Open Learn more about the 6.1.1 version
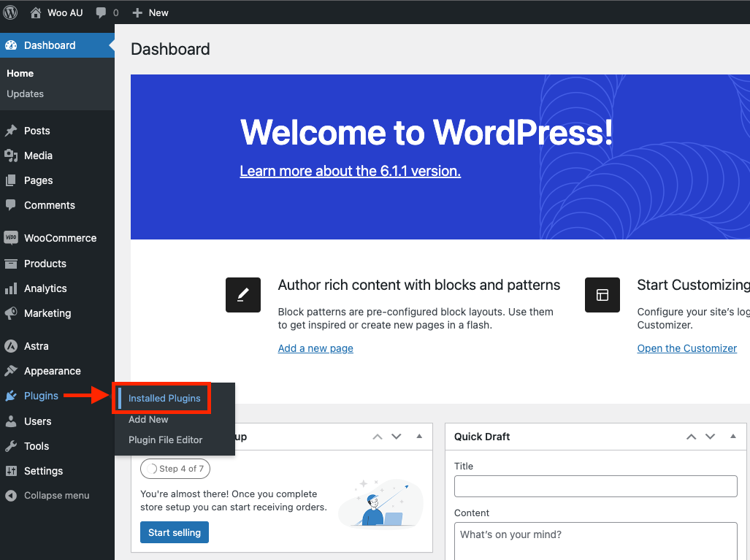Viewport: 750px width, 560px height. pyautogui.click(x=350, y=171)
